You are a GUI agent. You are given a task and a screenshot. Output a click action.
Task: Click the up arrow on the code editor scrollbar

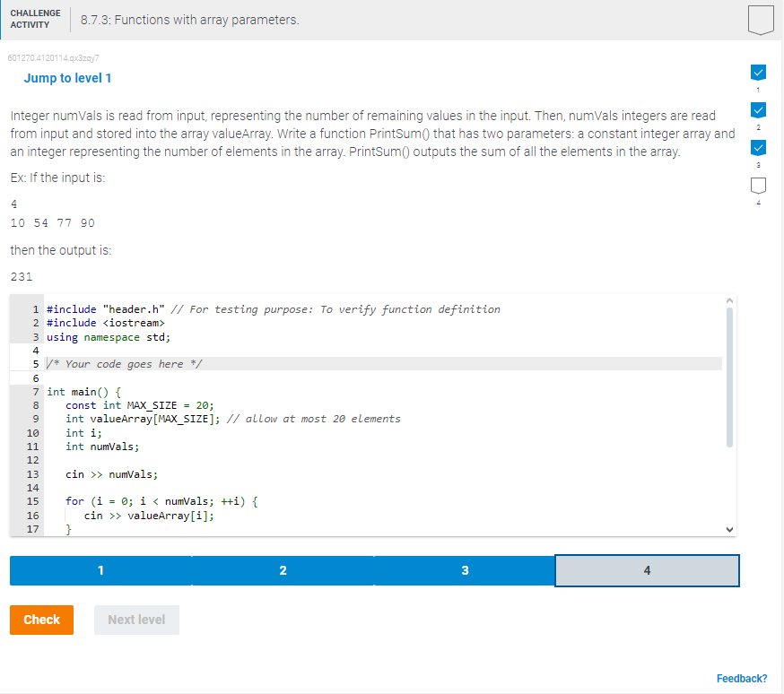pos(729,302)
